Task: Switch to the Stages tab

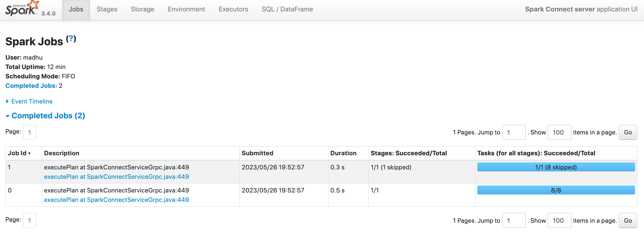Action: (x=107, y=9)
